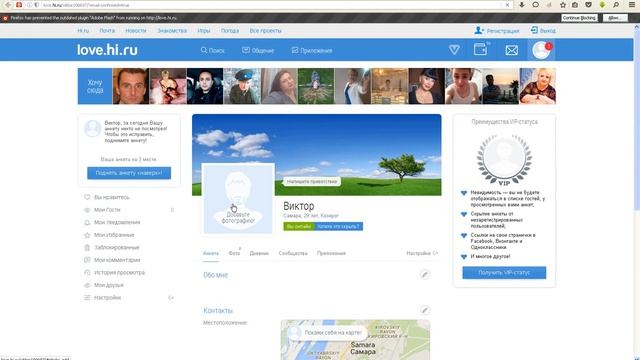Open the wallet icon in the header

tap(481, 49)
